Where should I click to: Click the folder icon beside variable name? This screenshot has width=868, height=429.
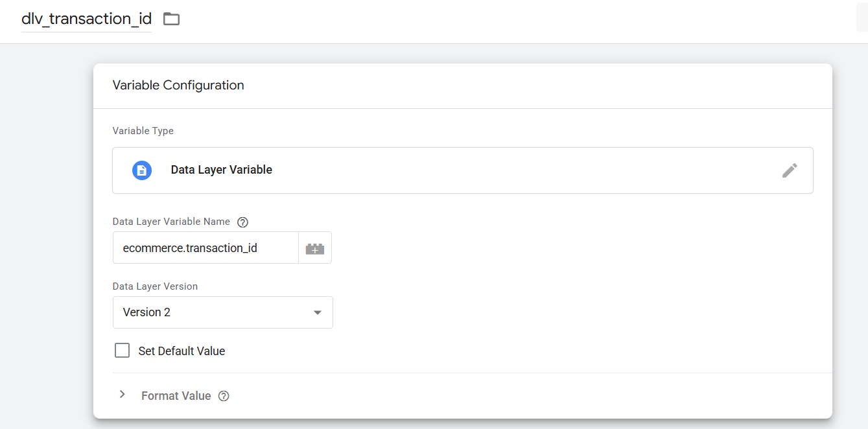tap(171, 19)
